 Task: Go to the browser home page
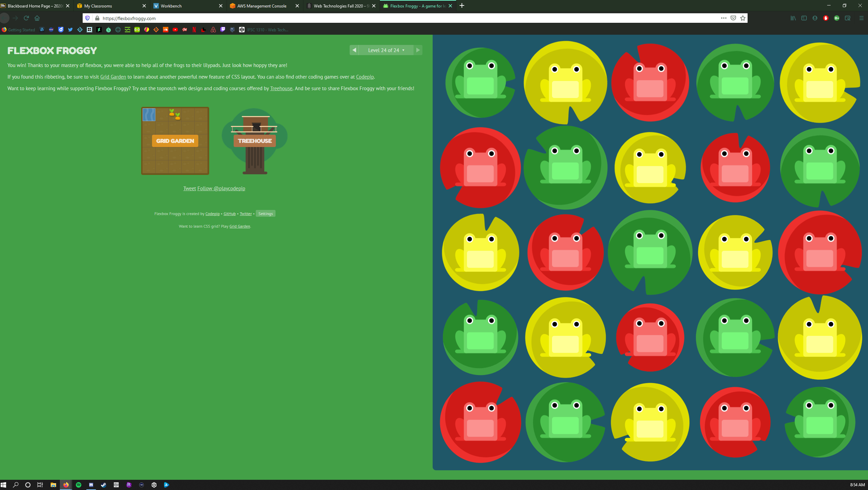tap(37, 18)
